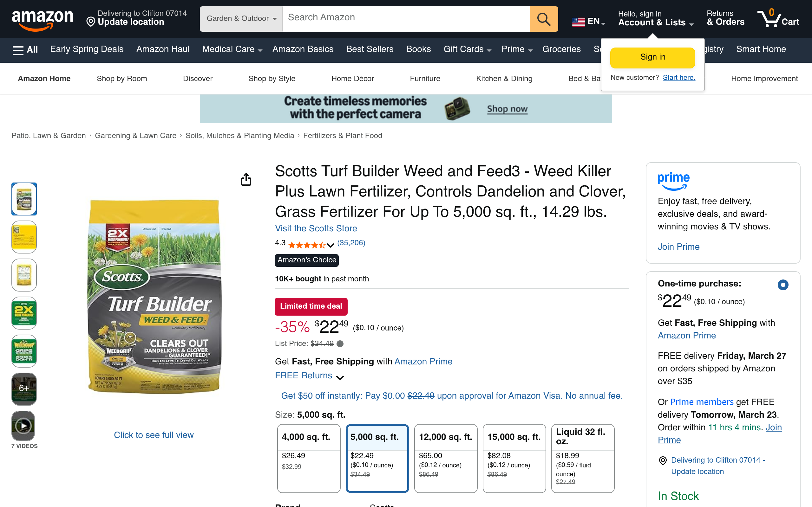Open the Best Sellers nav item
The height and width of the screenshot is (507, 812).
click(370, 49)
